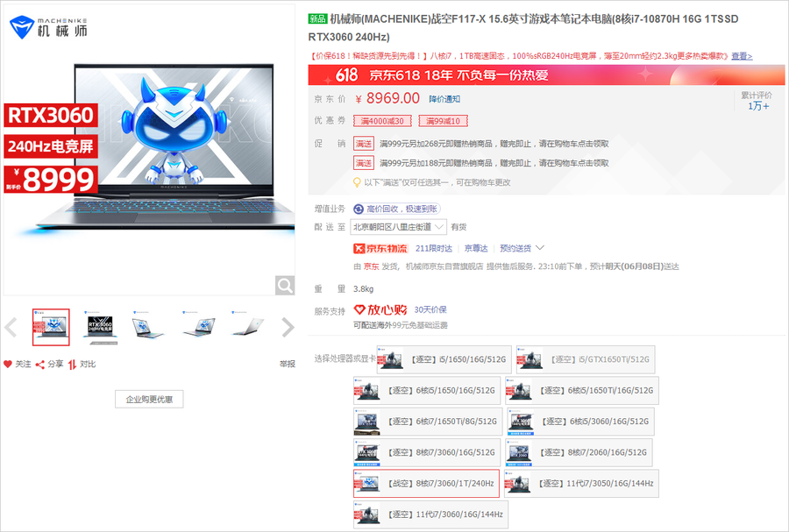789x532 pixels.
Task: Open the 查看 link after promo text
Action: 742,56
